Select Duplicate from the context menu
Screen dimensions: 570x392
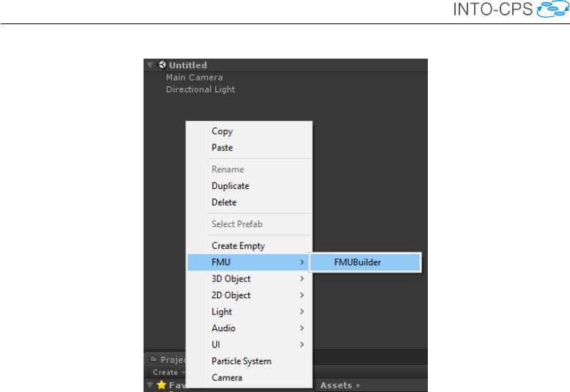pos(230,186)
